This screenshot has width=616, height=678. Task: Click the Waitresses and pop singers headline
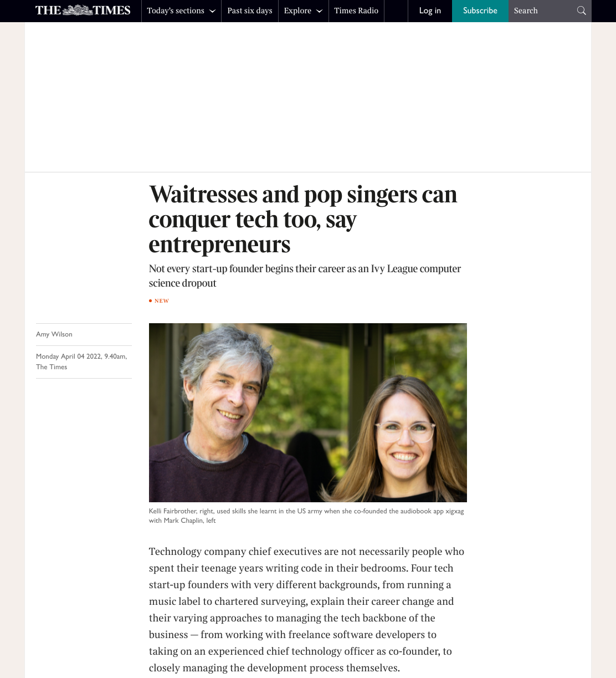303,219
